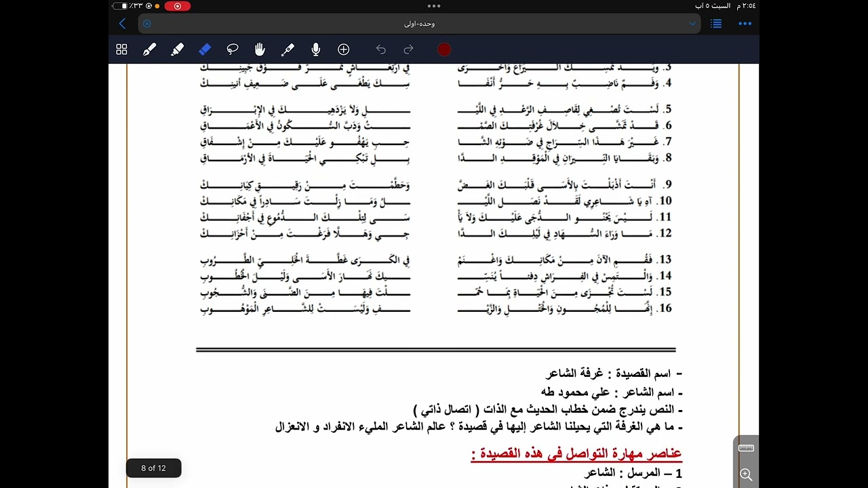Open the page thumbnails grid view
The height and width of the screenshot is (488, 868).
click(121, 49)
